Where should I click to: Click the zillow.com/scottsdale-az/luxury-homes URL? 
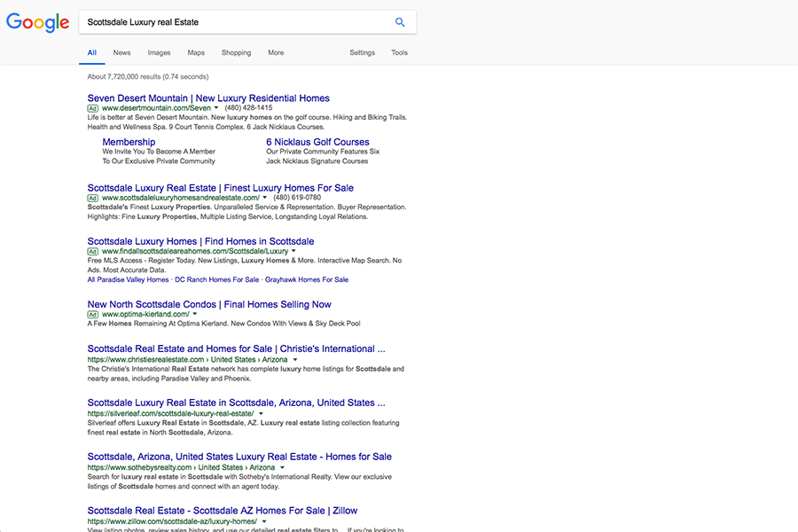tap(172, 521)
